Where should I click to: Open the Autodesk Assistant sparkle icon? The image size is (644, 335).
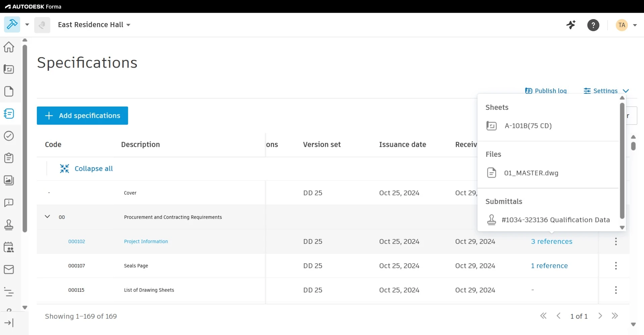571,25
